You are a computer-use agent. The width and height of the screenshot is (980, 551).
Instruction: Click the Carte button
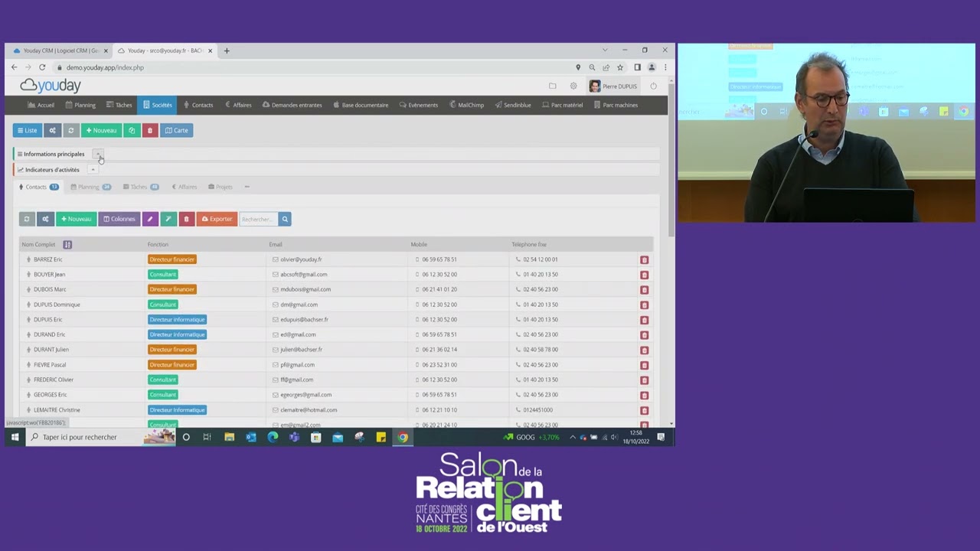(x=177, y=130)
